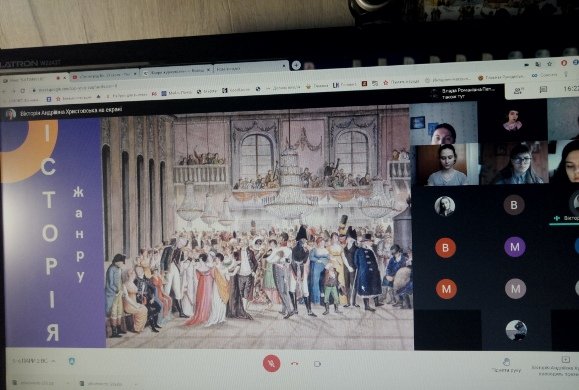The width and height of the screenshot is (579, 390).
Task: Expand meeting details arrow beside meeting name
Action: [x=54, y=361]
